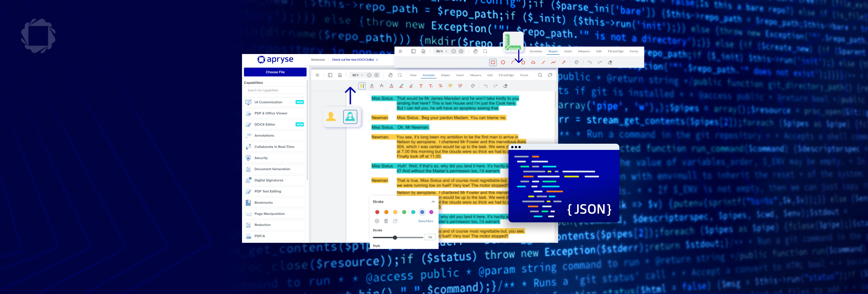The image size is (868, 294).
Task: Open the UI Customization capability
Action: point(274,102)
